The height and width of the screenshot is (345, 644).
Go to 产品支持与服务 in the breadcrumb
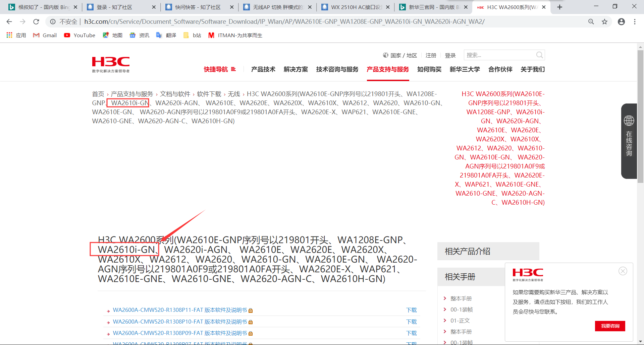click(132, 94)
